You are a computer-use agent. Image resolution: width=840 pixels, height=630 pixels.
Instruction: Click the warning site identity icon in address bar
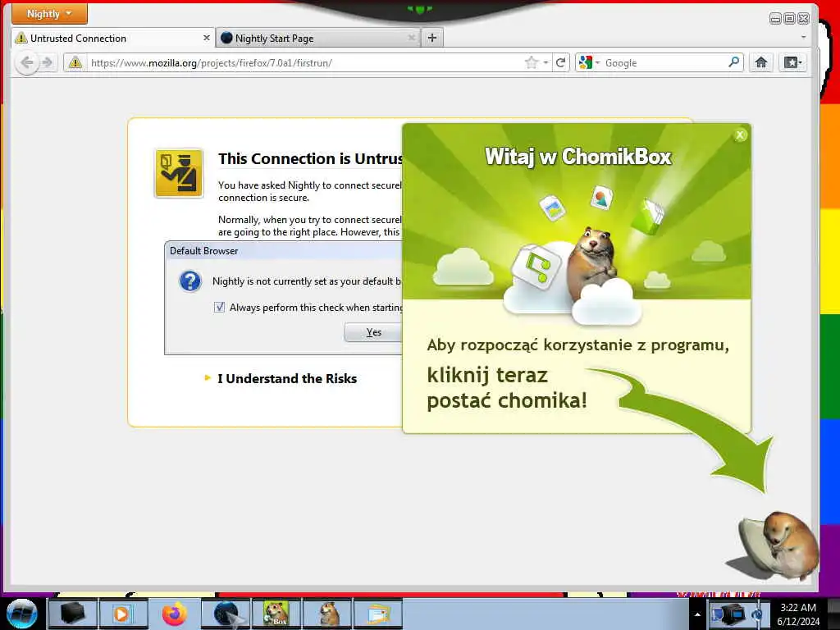tap(75, 62)
